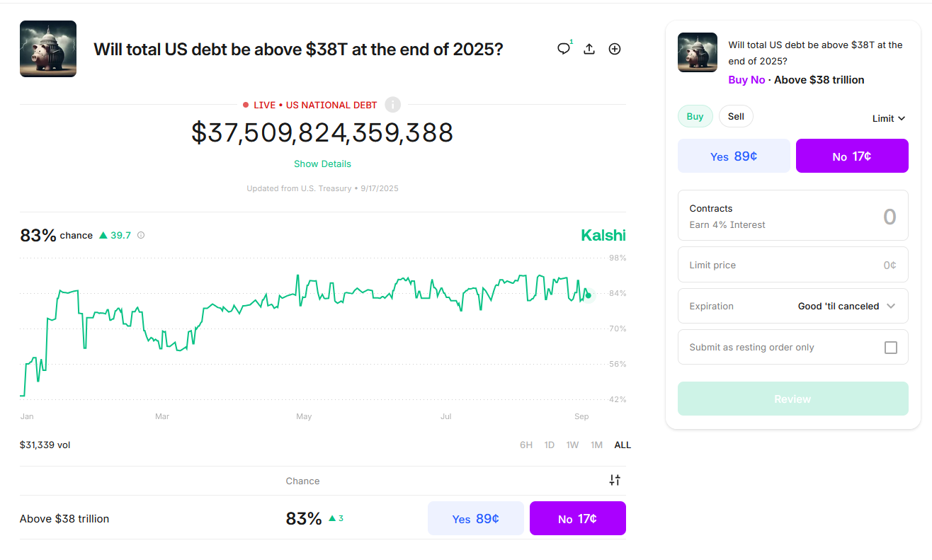The image size is (932, 560).
Task: Click the small info icon near chance
Action: (141, 235)
